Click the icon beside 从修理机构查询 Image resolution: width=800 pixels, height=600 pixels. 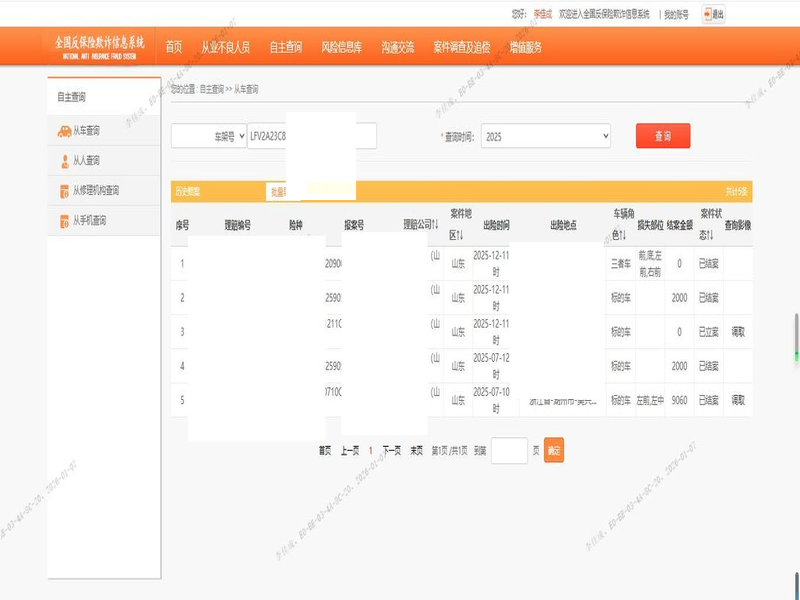[64, 191]
